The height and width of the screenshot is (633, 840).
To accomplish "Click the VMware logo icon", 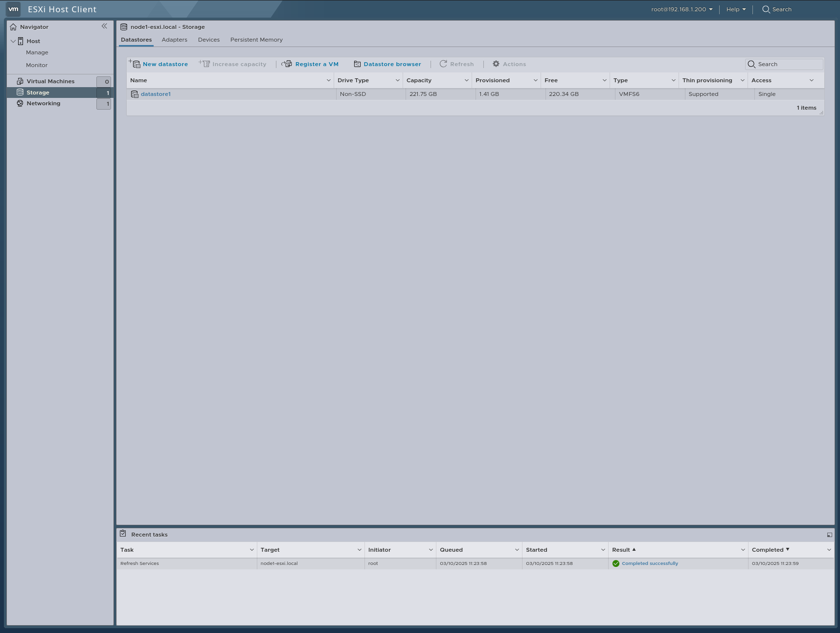I will coord(13,9).
